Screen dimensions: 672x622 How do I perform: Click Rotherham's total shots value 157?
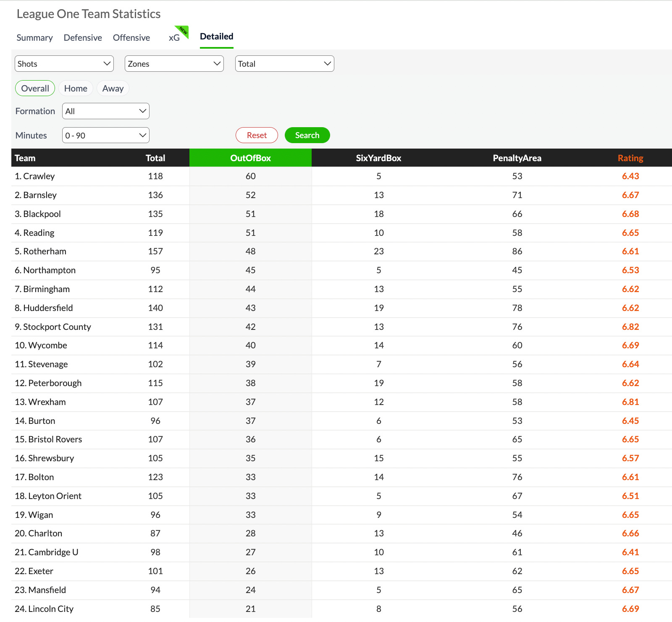point(155,251)
